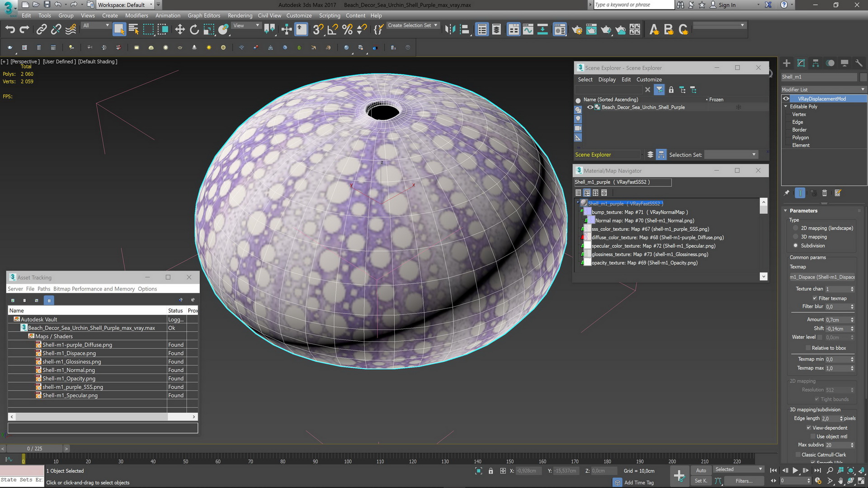Open the Rendering menu
This screenshot has height=488, width=868.
point(240,15)
